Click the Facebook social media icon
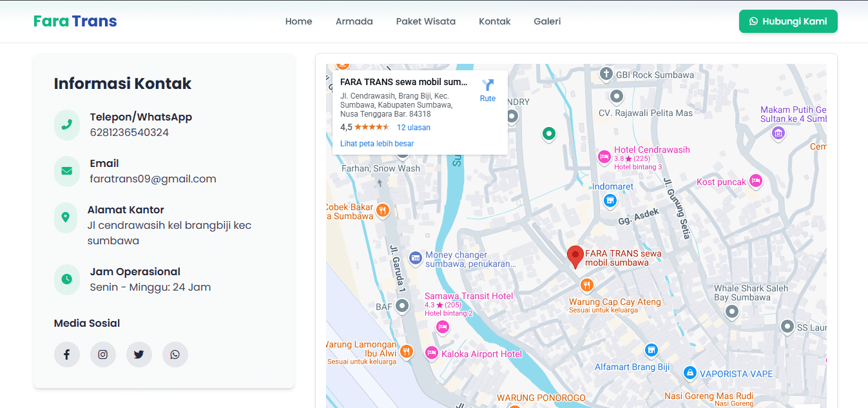The image size is (868, 408). tap(66, 355)
